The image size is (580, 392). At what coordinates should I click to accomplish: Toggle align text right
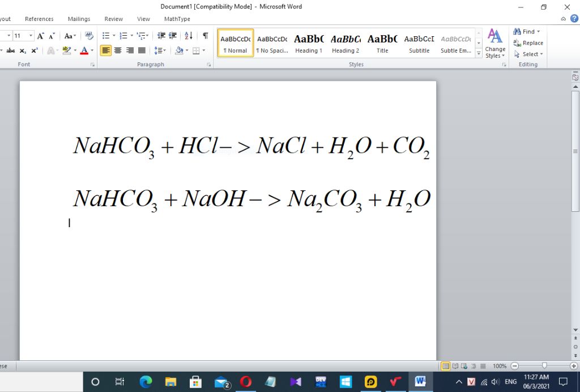[130, 50]
